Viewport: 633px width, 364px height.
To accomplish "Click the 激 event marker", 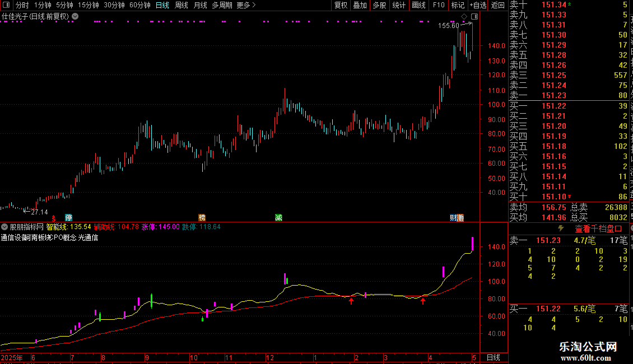I will (x=460, y=217).
